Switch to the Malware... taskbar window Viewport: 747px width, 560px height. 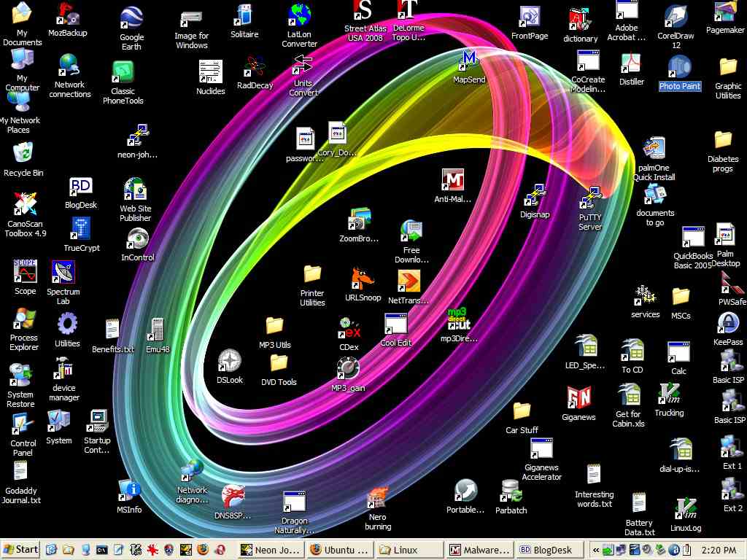click(480, 550)
